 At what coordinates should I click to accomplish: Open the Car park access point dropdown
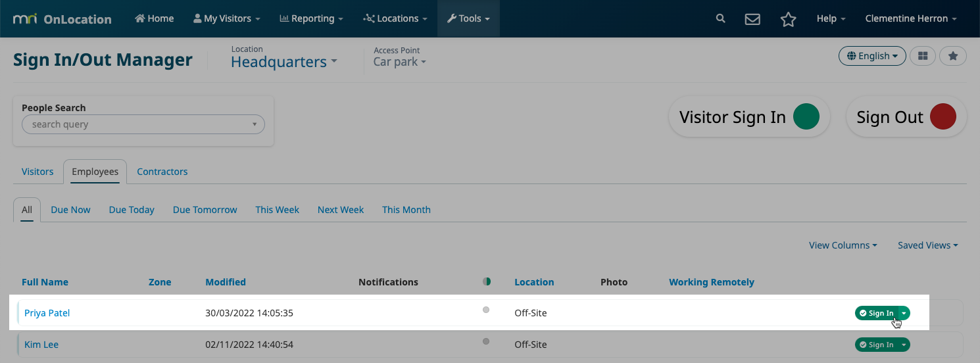click(400, 62)
